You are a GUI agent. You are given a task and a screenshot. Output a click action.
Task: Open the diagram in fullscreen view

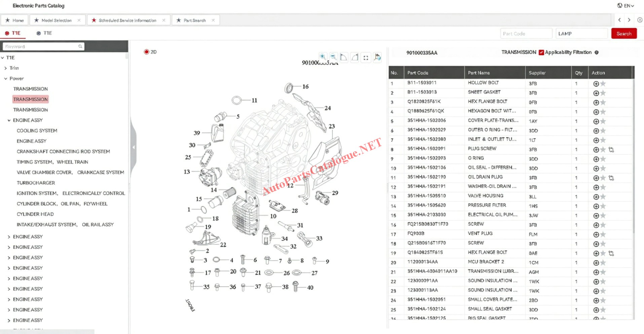click(366, 58)
